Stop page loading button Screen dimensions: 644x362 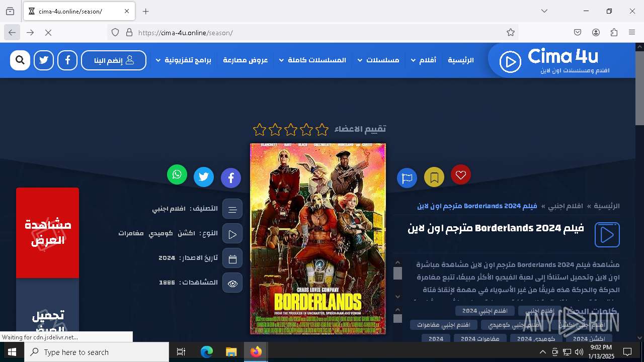point(48,33)
